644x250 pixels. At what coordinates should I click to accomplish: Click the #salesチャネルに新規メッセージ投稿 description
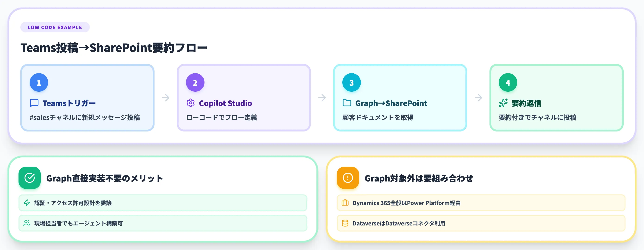pyautogui.click(x=85, y=117)
